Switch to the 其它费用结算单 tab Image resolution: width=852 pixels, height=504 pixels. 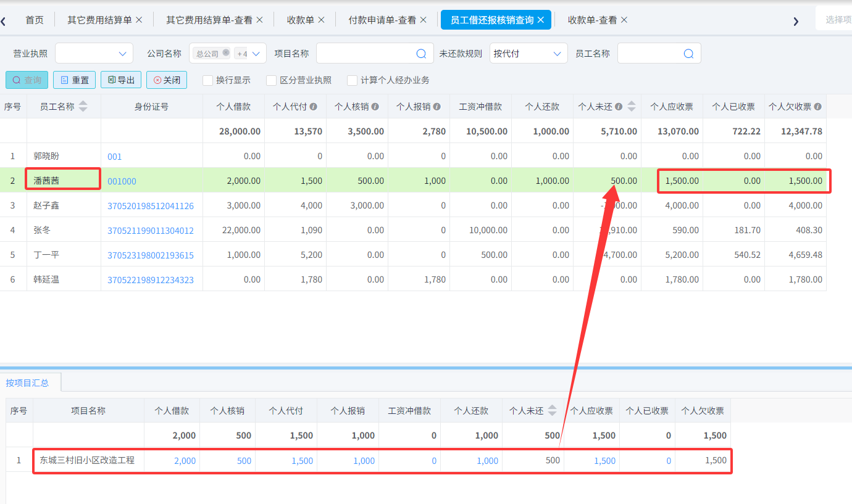(x=99, y=20)
